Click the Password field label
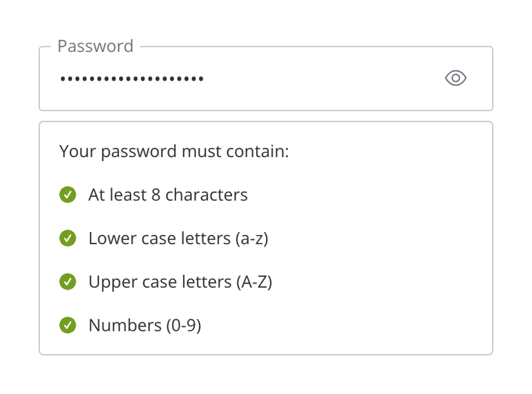Image resolution: width=532 pixels, height=394 pixels. coord(95,46)
